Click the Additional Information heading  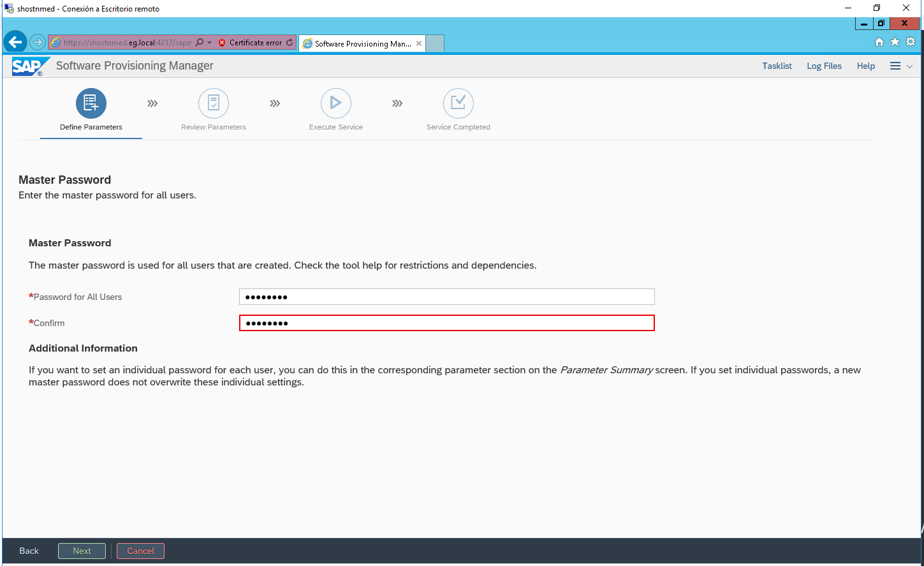83,348
